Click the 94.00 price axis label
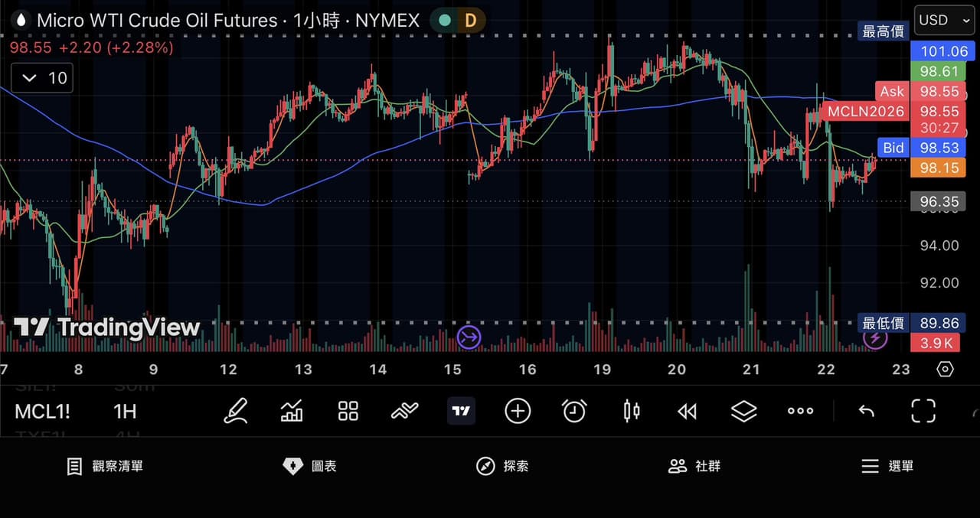 (x=939, y=246)
